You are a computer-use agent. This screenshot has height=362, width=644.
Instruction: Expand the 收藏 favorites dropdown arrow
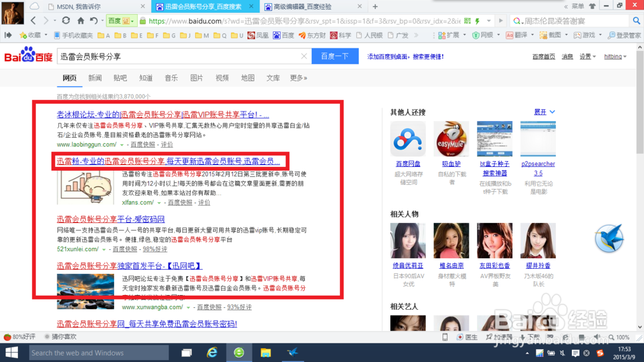[x=46, y=35]
